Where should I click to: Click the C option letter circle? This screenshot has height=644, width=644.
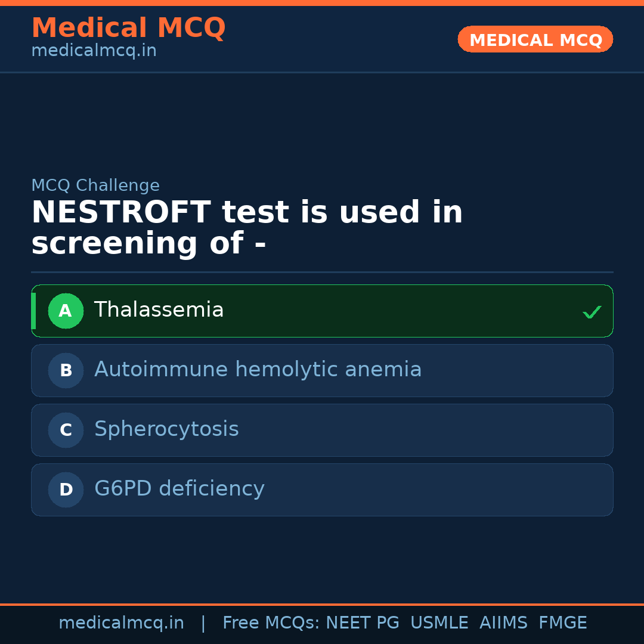point(66,430)
